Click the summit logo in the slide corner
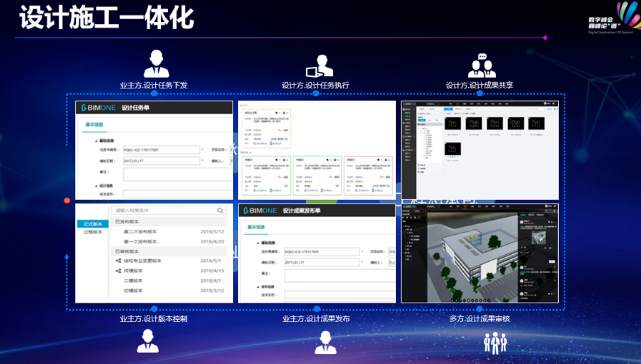The width and height of the screenshot is (641, 364). 614,18
